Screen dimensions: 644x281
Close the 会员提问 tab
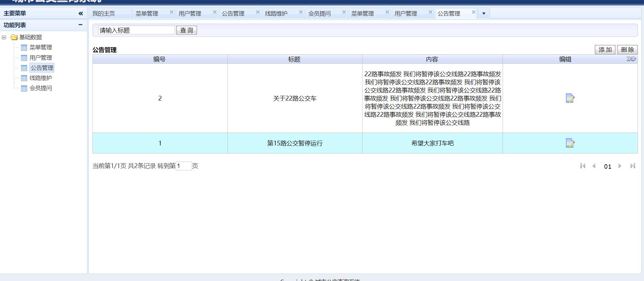tap(344, 12)
